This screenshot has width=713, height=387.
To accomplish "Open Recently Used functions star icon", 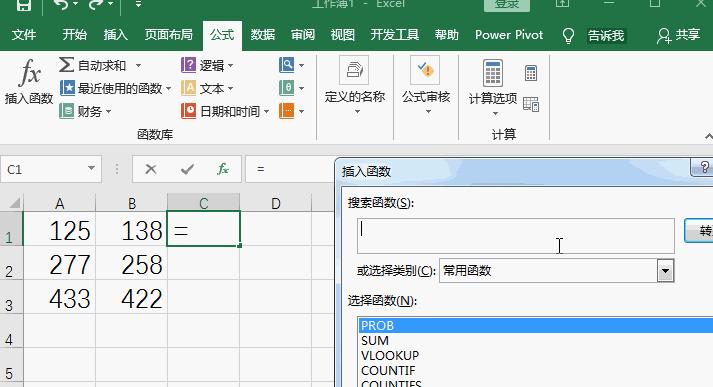I will [x=67, y=88].
